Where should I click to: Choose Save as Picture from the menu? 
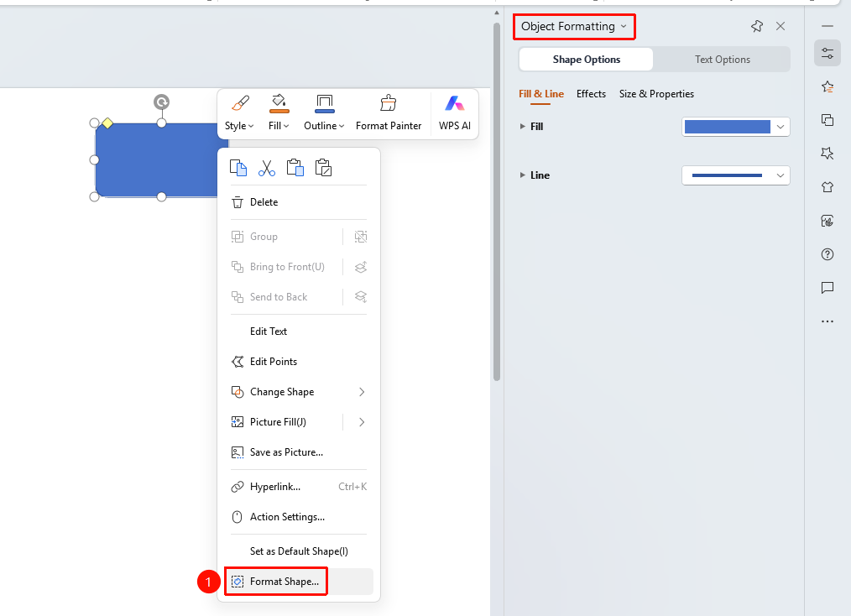coord(299,452)
